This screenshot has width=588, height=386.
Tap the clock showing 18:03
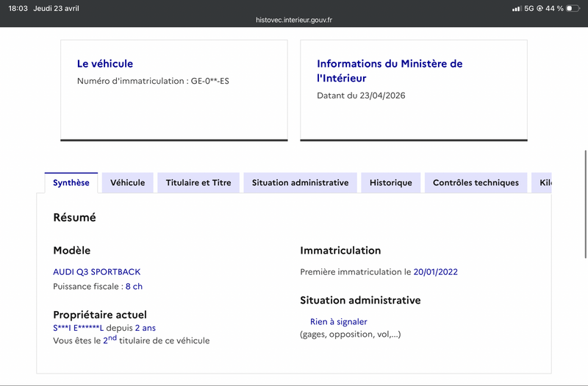tap(18, 8)
